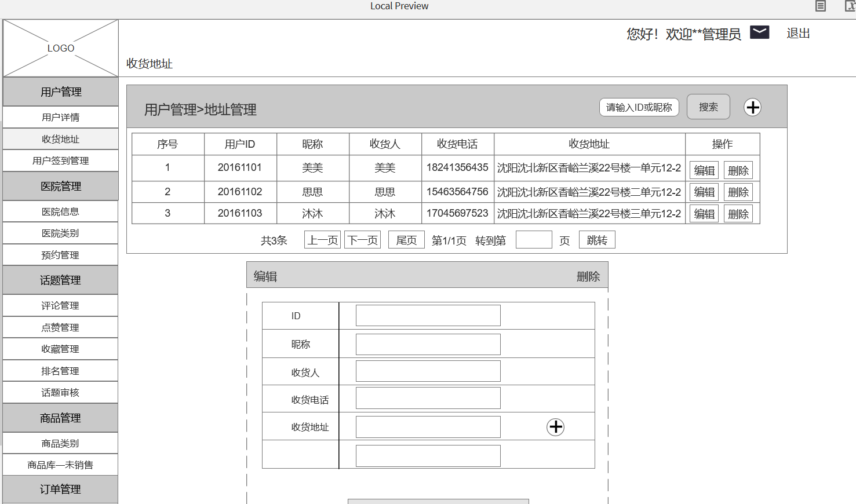This screenshot has width=856, height=504.
Task: Select 商品类别 in sidebar
Action: (x=61, y=443)
